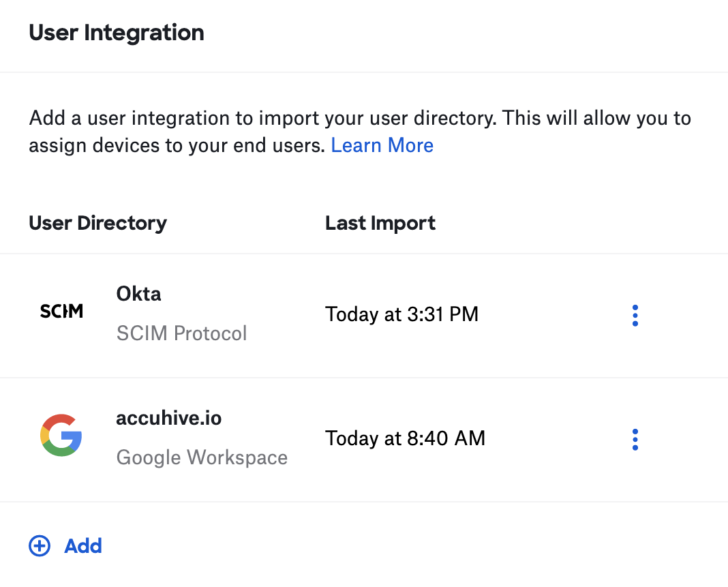This screenshot has width=728, height=587.
Task: Click the Google Workspace subtitle
Action: pos(202,457)
